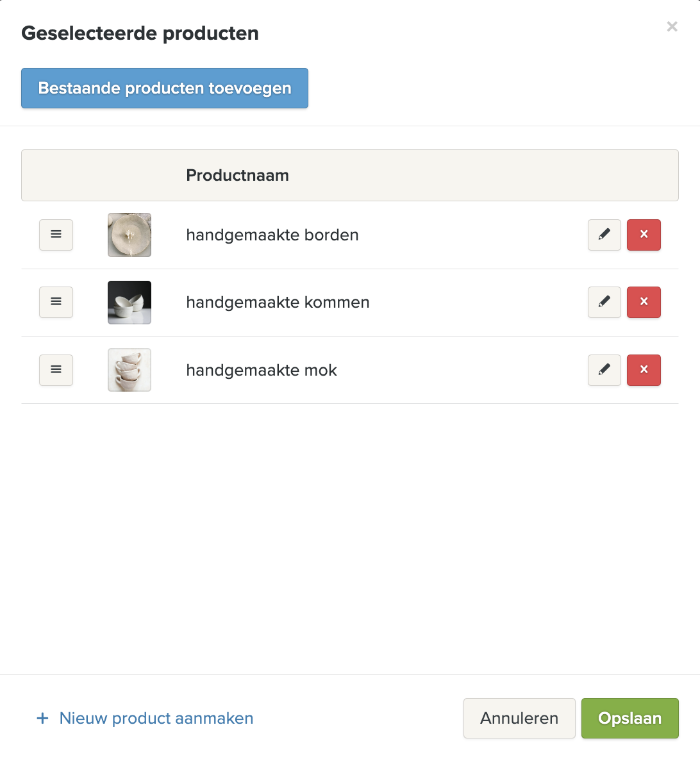Cancel with the Annuleren button

[x=519, y=718]
